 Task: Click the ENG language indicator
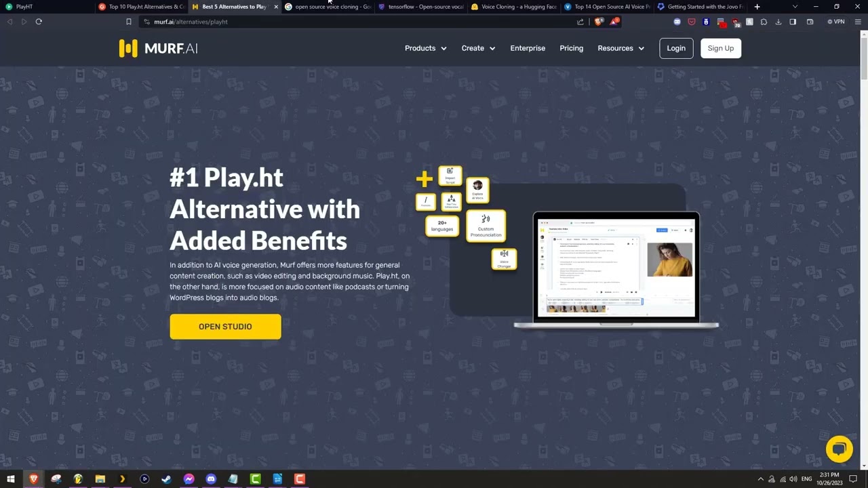click(x=806, y=479)
